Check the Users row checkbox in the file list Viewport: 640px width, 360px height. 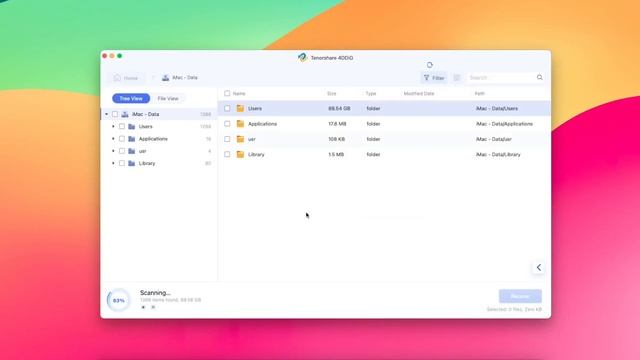(x=227, y=108)
